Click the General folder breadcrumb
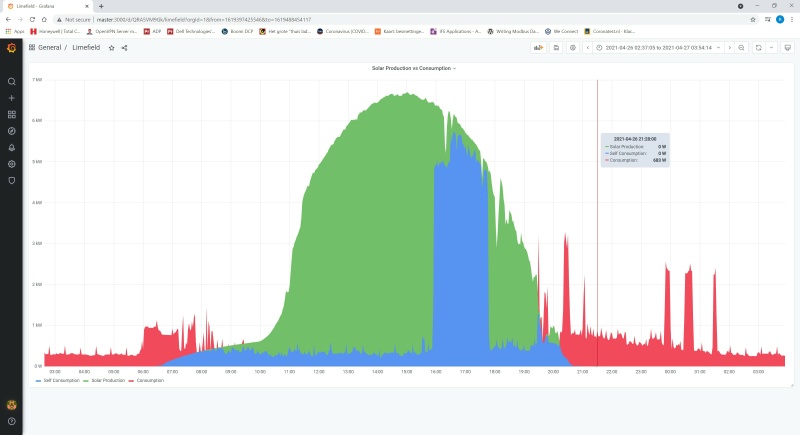 pos(49,47)
